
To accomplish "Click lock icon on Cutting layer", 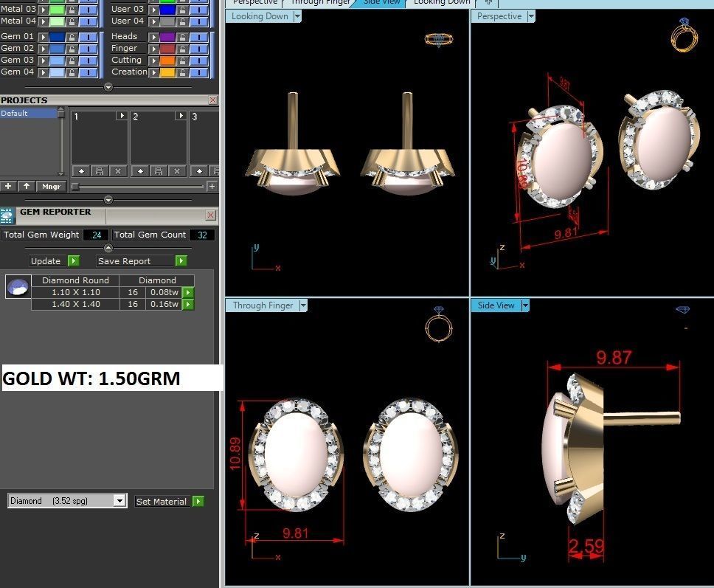I will pyautogui.click(x=182, y=60).
